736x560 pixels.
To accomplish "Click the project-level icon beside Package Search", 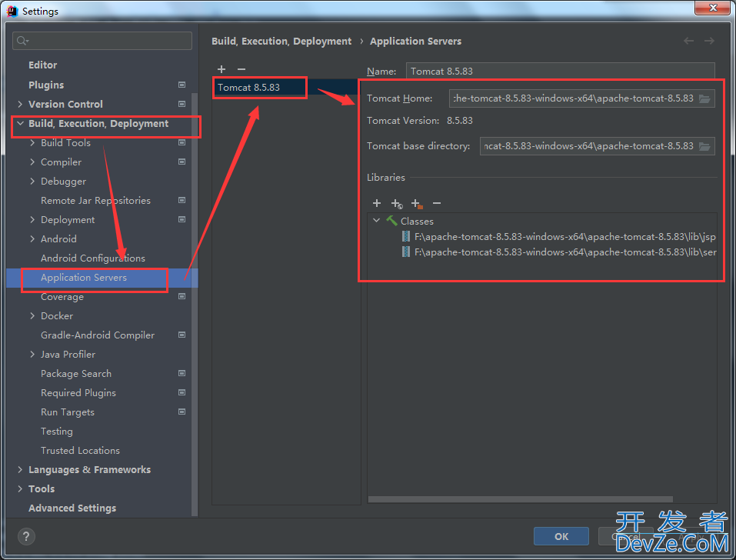I will [x=182, y=374].
